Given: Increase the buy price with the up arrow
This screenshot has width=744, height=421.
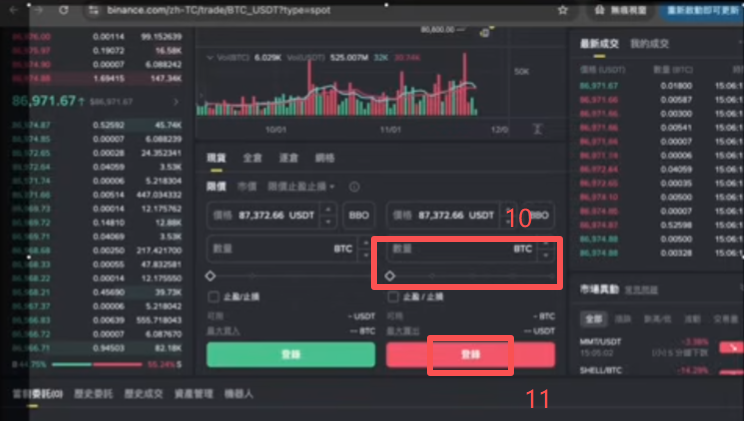Looking at the screenshot, I should [x=328, y=209].
